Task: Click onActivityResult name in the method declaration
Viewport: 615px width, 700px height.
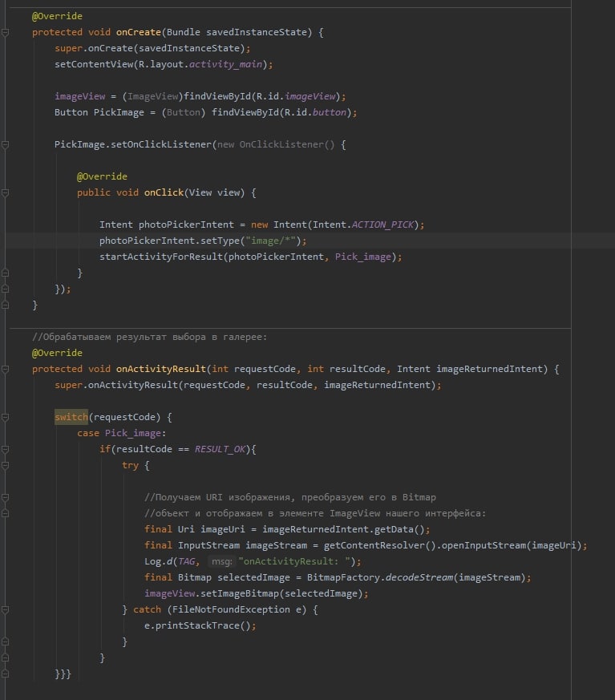Action: point(161,369)
